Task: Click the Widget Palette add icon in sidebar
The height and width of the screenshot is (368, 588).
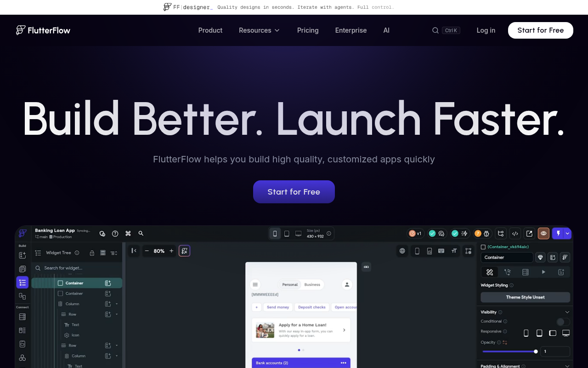Action: [x=23, y=255]
